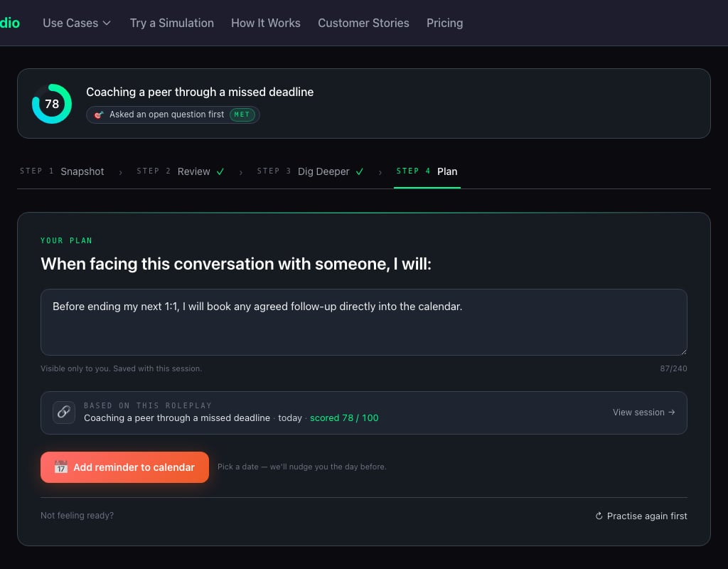The height and width of the screenshot is (569, 728).
Task: Open the View session link
Action: [643, 413]
